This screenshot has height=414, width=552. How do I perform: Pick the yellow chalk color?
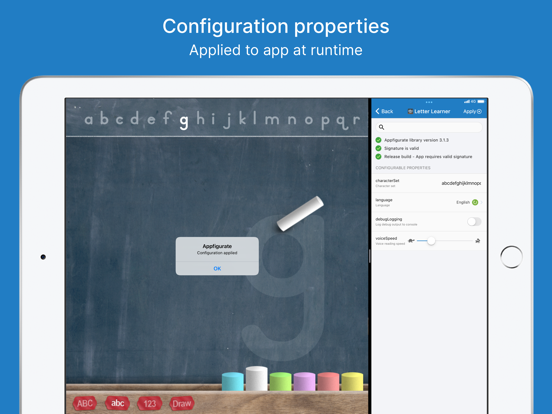[352, 382]
